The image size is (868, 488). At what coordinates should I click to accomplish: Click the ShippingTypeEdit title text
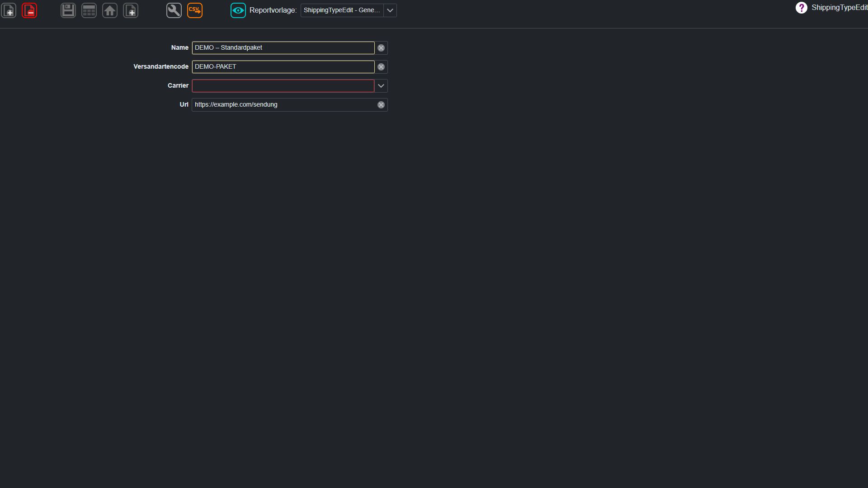coord(840,8)
